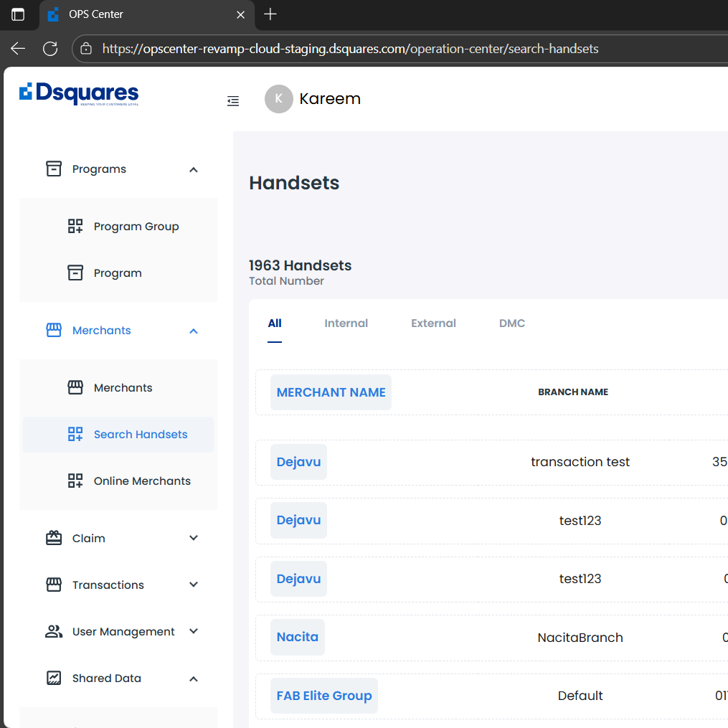Click the Dsquares logo
Screen dimensions: 728x728
pyautogui.click(x=79, y=94)
